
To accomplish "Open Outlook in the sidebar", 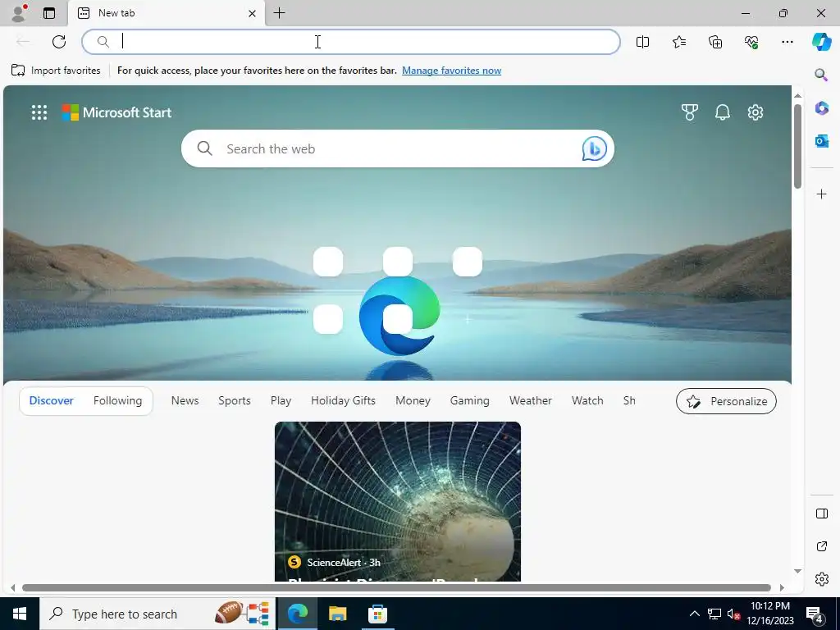I will (821, 141).
